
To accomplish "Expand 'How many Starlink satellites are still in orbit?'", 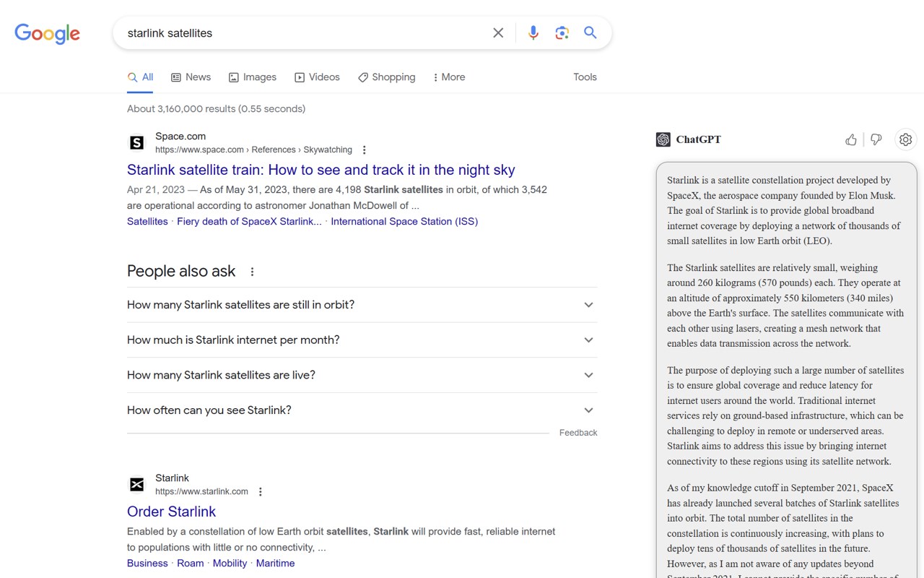I will click(x=362, y=305).
